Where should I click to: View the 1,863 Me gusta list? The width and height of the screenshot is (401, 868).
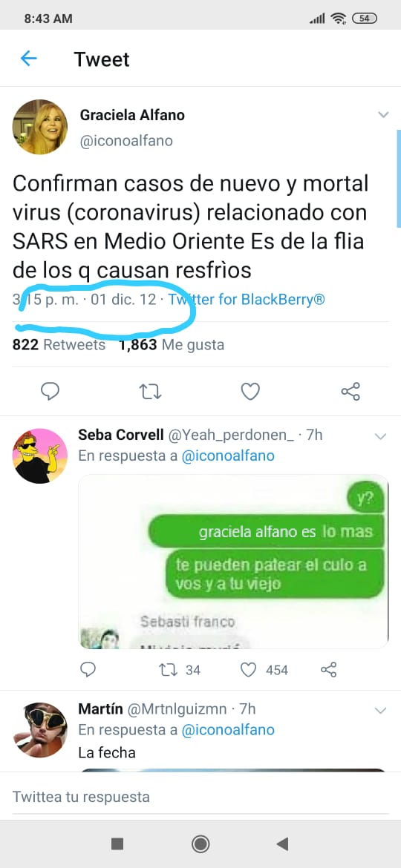pyautogui.click(x=172, y=345)
